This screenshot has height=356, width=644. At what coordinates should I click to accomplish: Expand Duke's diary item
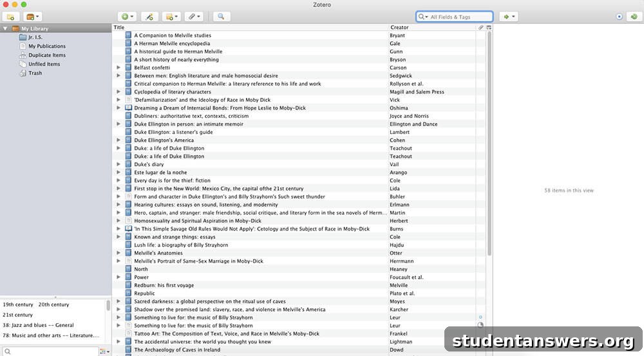click(x=118, y=164)
